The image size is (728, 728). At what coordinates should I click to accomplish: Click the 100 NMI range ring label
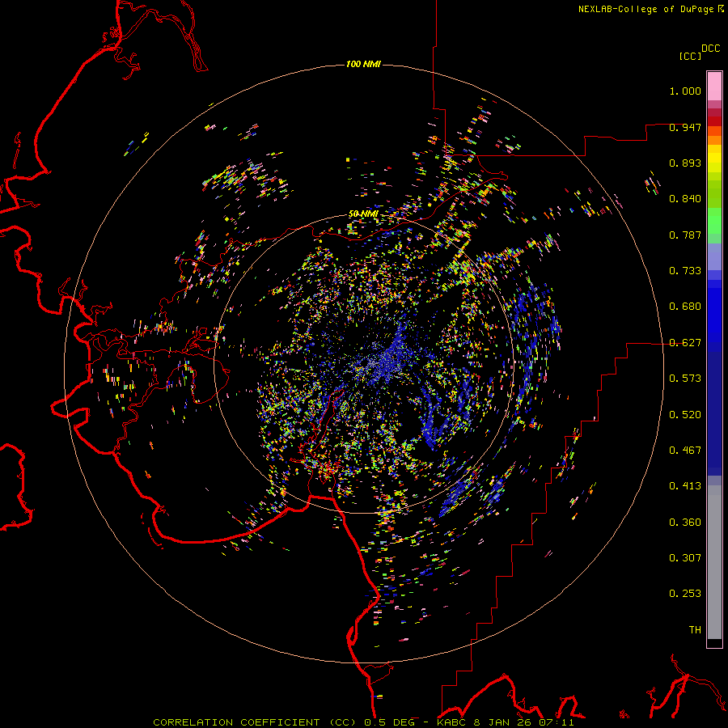363,64
